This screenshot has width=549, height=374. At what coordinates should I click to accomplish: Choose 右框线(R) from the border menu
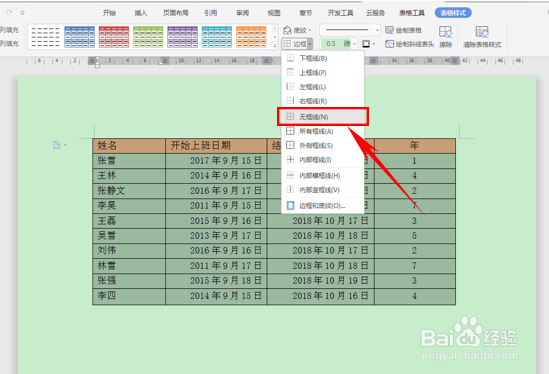[x=323, y=101]
